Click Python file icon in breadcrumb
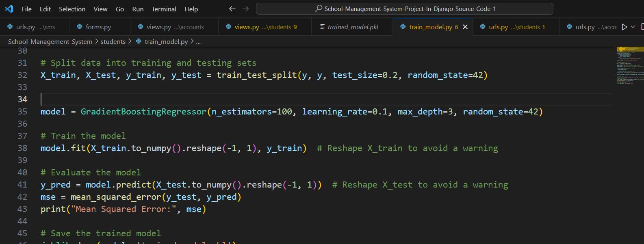The height and width of the screenshot is (244, 644). pos(139,41)
